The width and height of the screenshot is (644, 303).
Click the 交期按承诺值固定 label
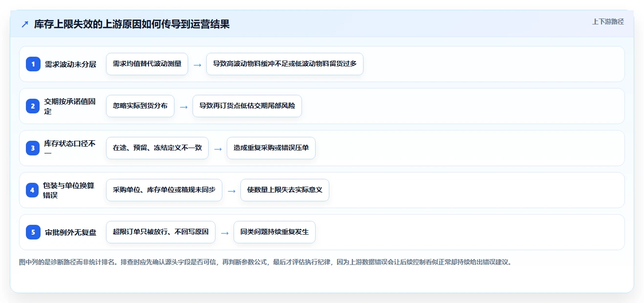tap(70, 106)
